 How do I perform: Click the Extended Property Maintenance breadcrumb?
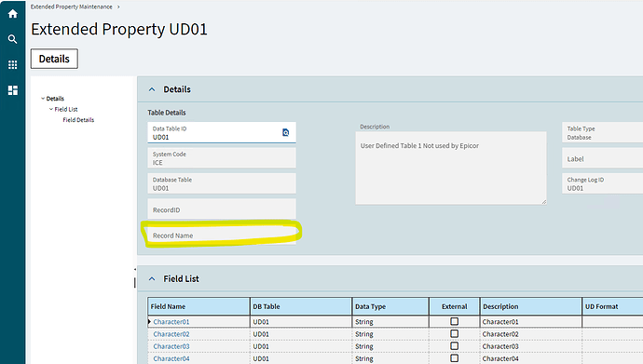click(x=72, y=7)
